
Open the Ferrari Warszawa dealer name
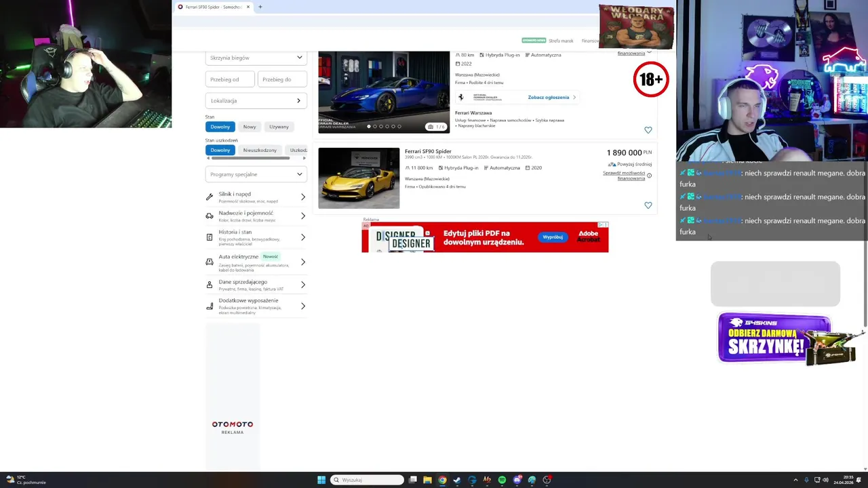[473, 113]
